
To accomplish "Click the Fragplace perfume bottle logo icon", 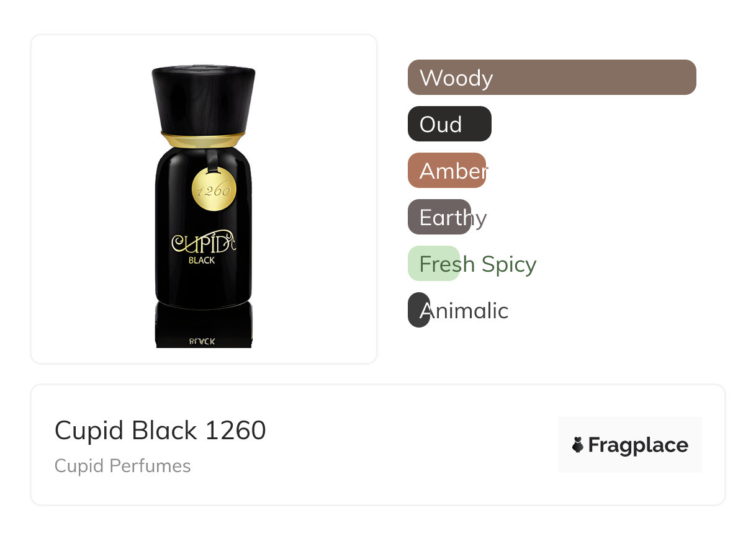I will pos(578,445).
